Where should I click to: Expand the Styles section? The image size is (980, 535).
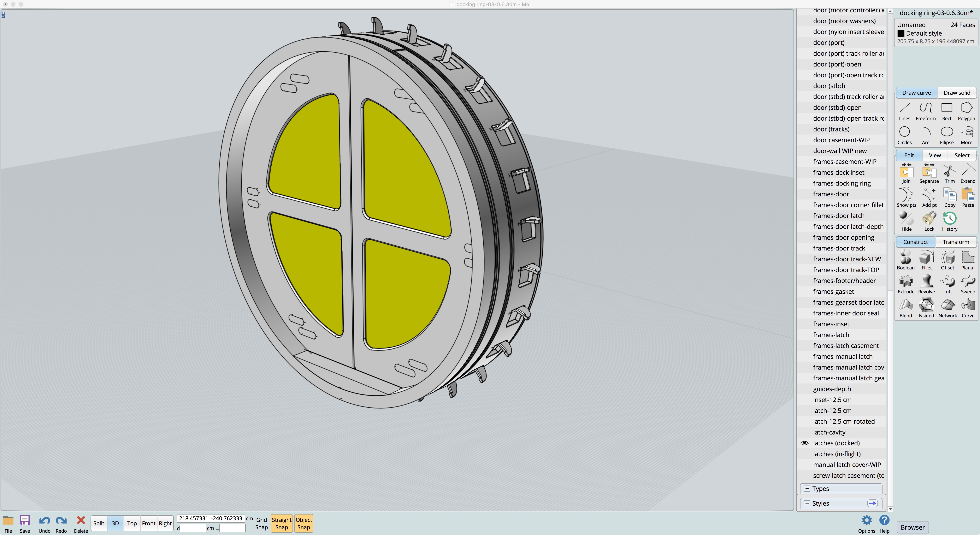click(807, 503)
